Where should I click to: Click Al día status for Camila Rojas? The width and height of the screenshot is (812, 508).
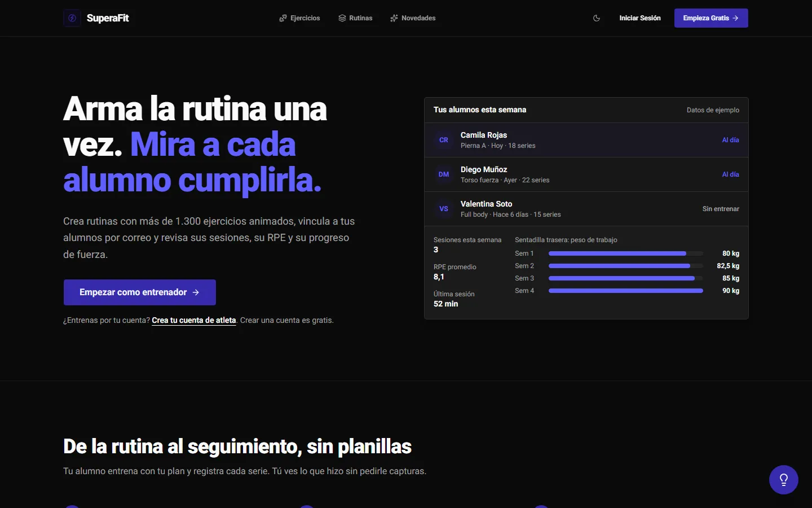[x=730, y=140]
